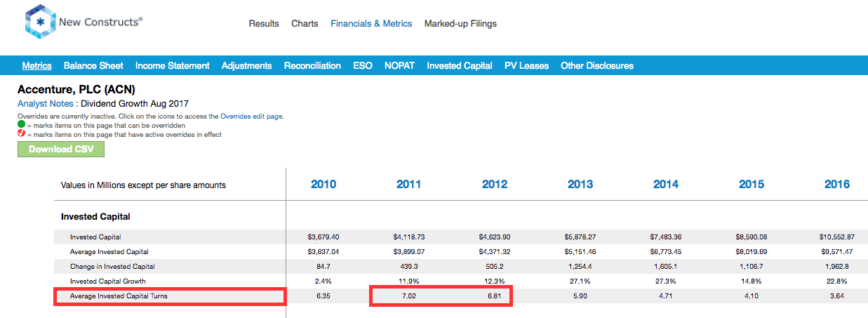Click the 2013 growth value 27.1%
868x318 pixels.
(x=580, y=281)
